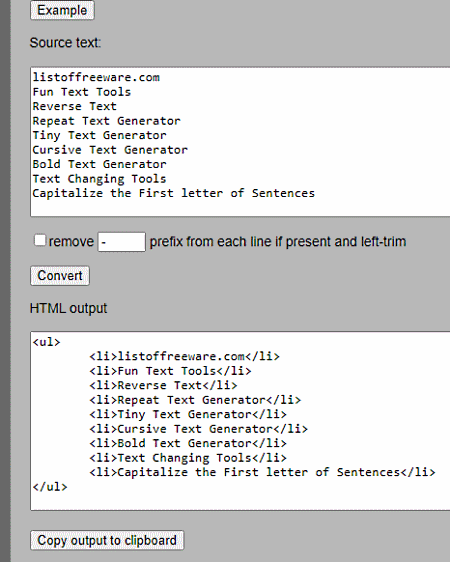Click 'Capitalize the First letter' source line
The height and width of the screenshot is (562, 450).
coord(174,193)
